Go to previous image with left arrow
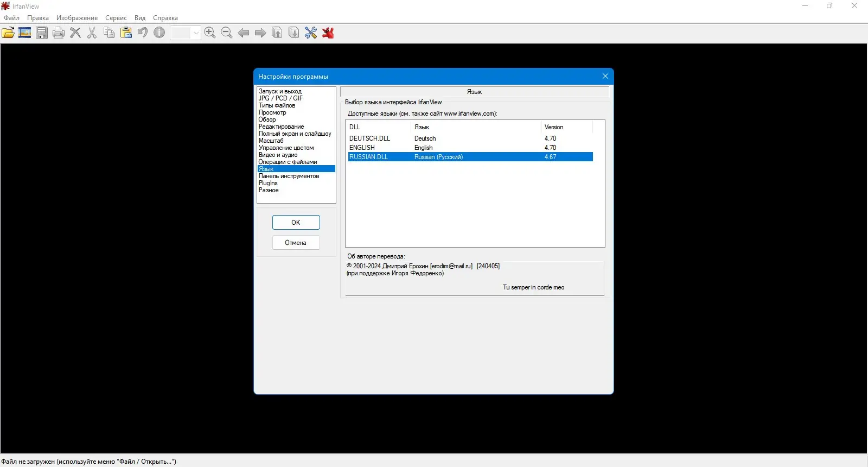 point(244,33)
